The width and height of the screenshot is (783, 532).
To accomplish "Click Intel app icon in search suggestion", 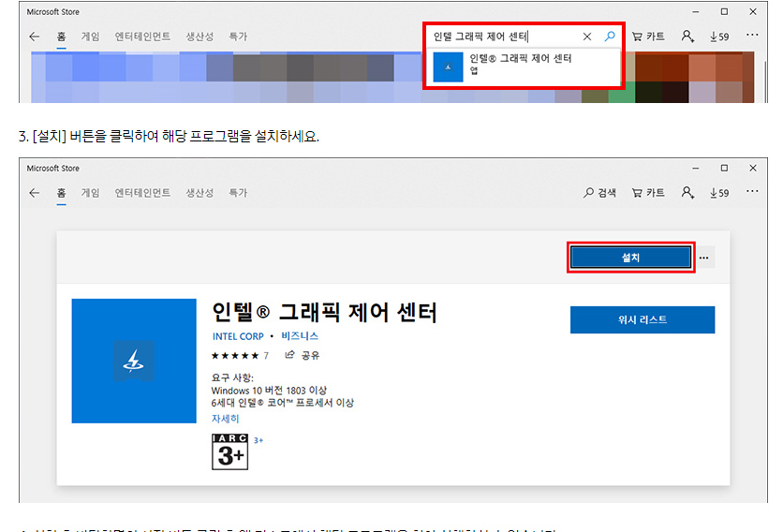I will pyautogui.click(x=448, y=66).
